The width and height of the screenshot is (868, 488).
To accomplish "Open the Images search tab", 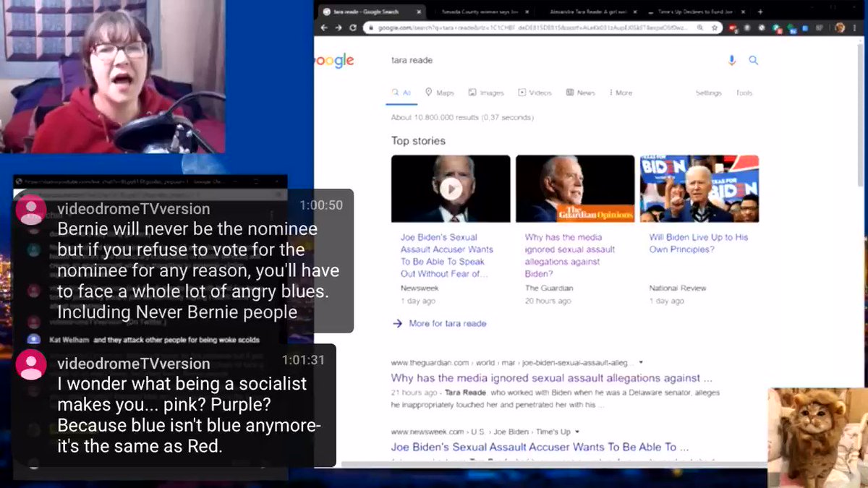I will point(486,93).
